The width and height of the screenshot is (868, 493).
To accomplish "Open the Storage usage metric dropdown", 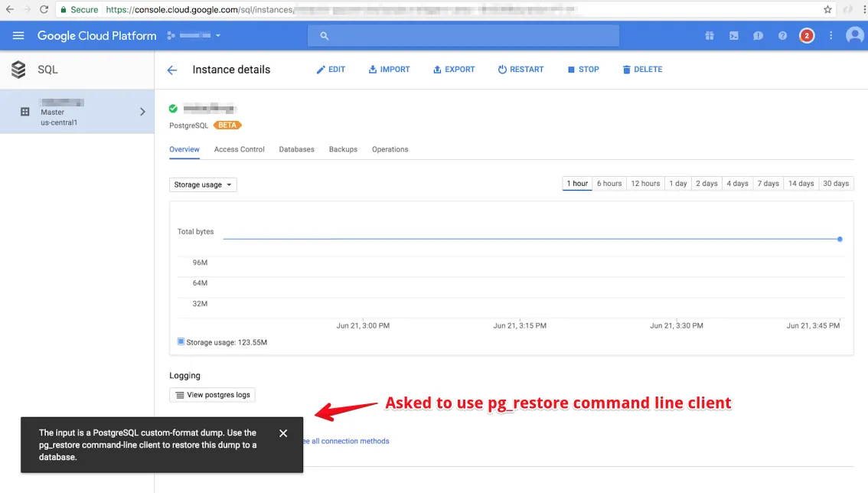I will [x=203, y=184].
